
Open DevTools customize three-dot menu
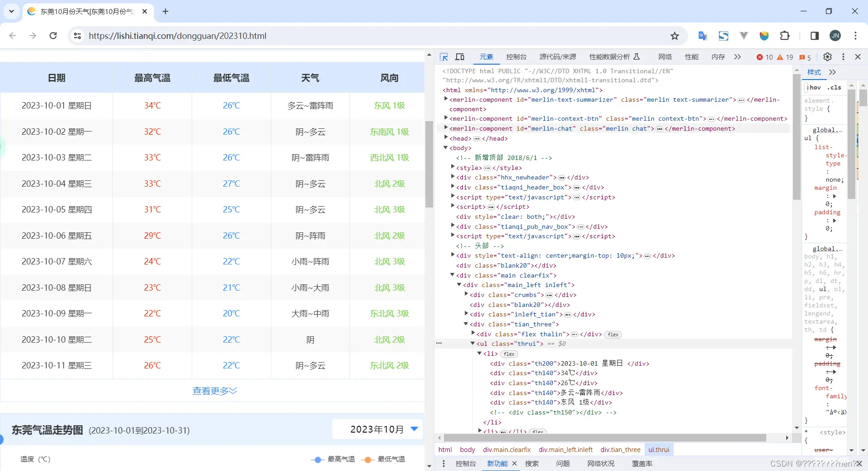pos(843,57)
